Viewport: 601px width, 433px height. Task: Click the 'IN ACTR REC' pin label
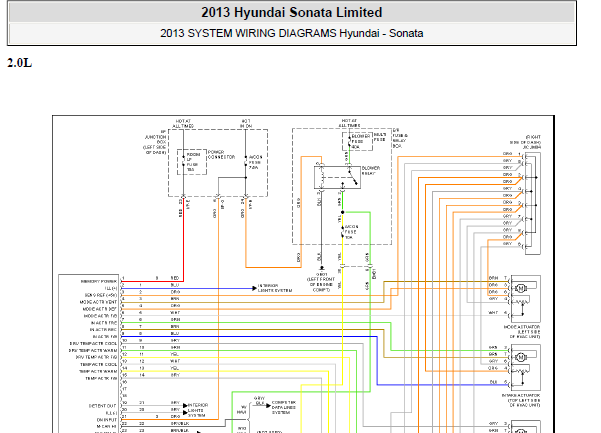point(103,330)
